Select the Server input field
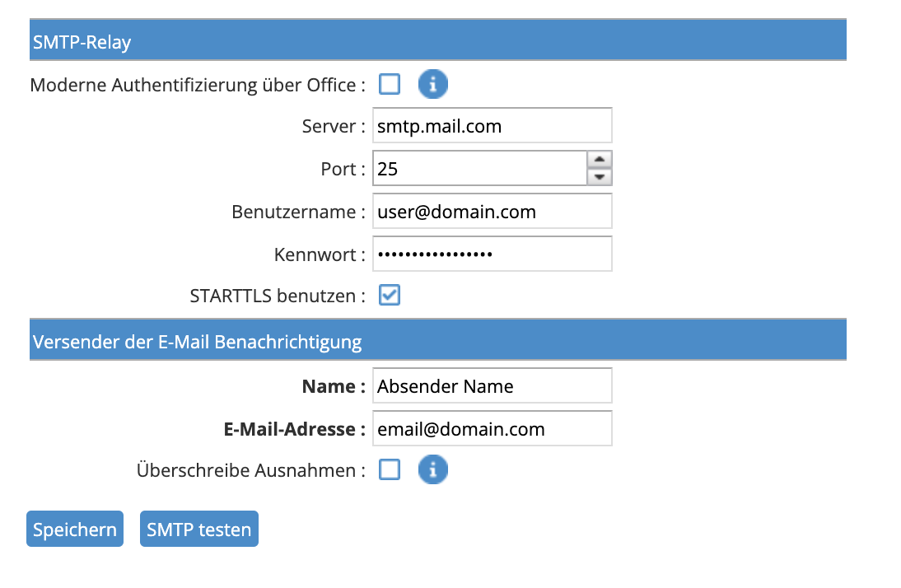Screen dimensions: 901x588 pos(492,125)
